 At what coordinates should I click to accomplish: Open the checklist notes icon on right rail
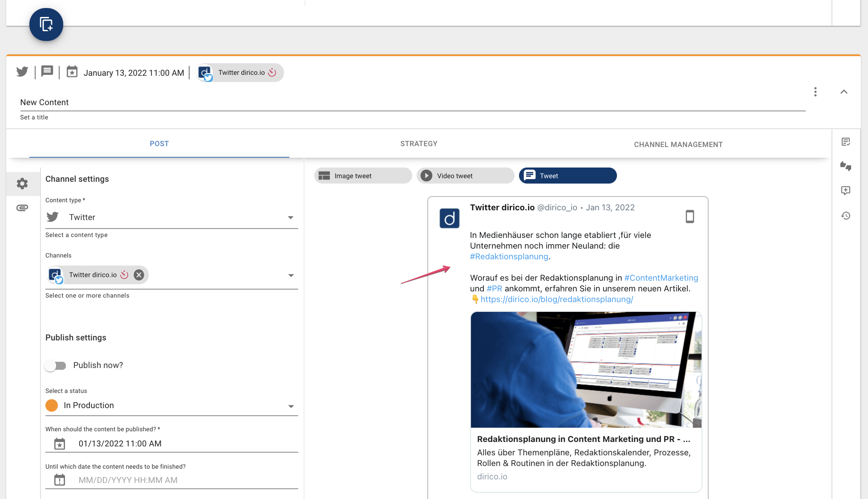point(846,142)
